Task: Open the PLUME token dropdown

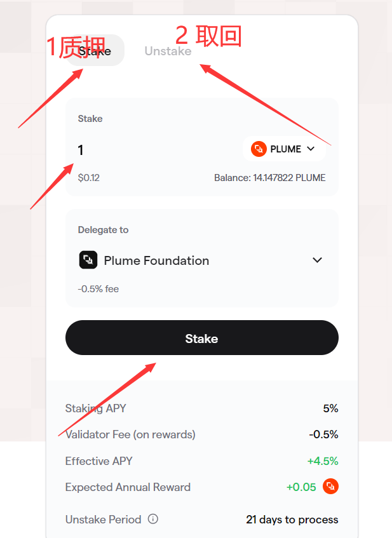Action: click(284, 149)
